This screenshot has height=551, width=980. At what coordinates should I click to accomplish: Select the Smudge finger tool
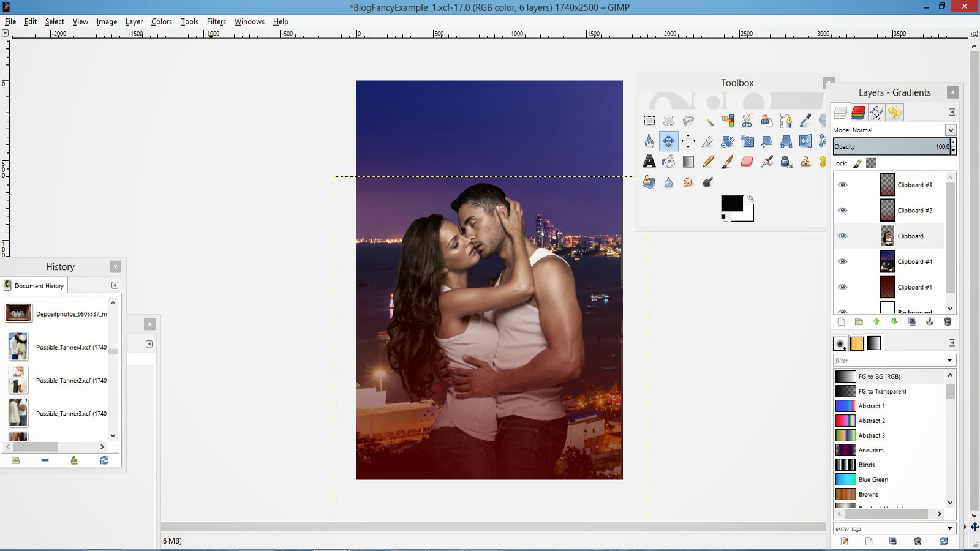pos(688,182)
